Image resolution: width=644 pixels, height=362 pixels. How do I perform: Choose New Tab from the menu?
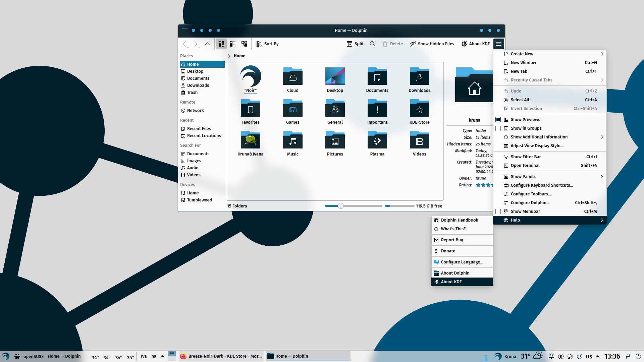tap(550, 71)
